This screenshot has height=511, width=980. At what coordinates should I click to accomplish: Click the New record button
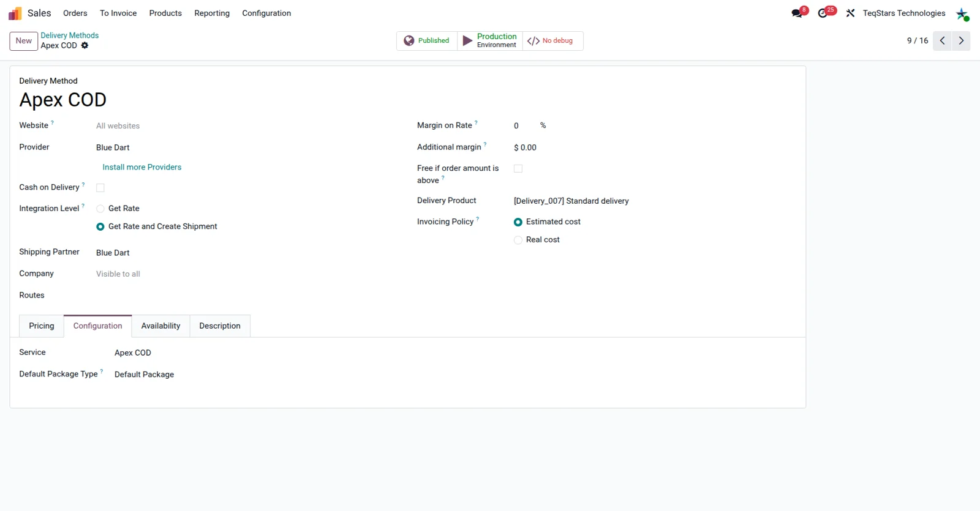24,41
